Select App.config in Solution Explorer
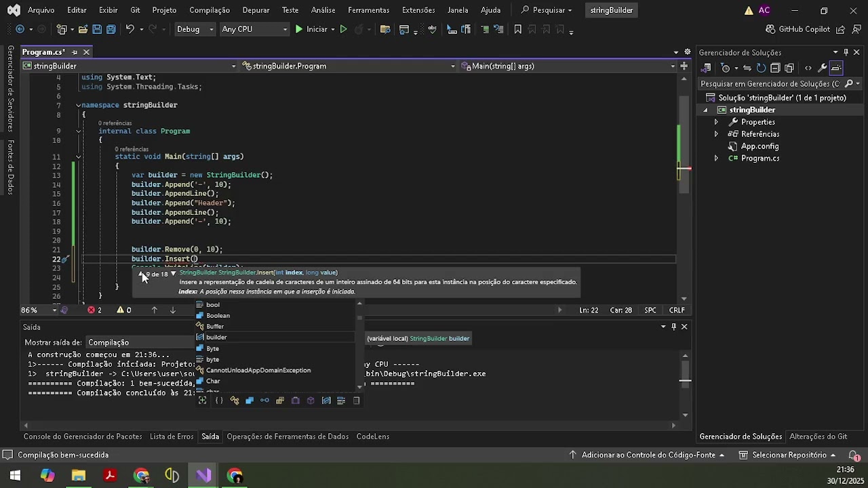 click(x=759, y=146)
